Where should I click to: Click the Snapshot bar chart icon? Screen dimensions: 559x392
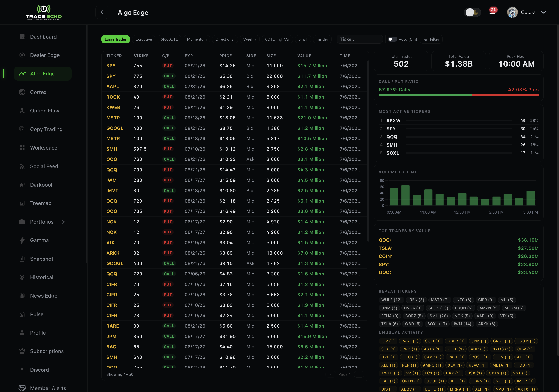pos(22,259)
